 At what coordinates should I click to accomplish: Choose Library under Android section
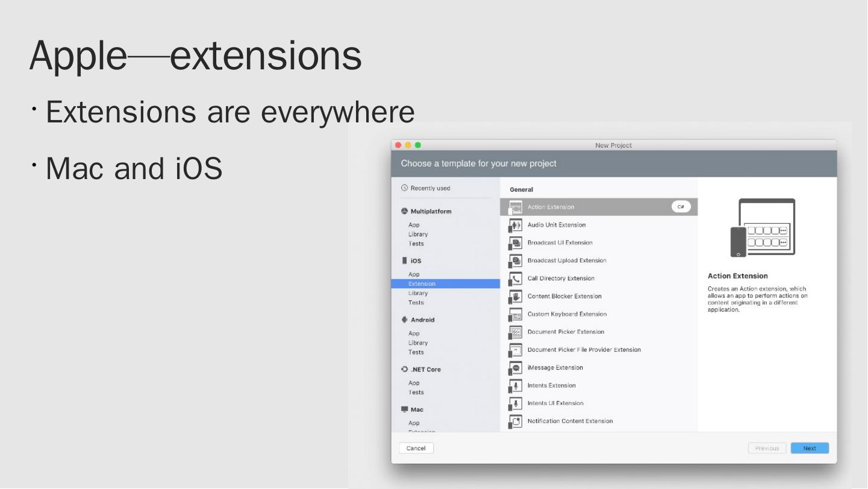[x=417, y=343]
